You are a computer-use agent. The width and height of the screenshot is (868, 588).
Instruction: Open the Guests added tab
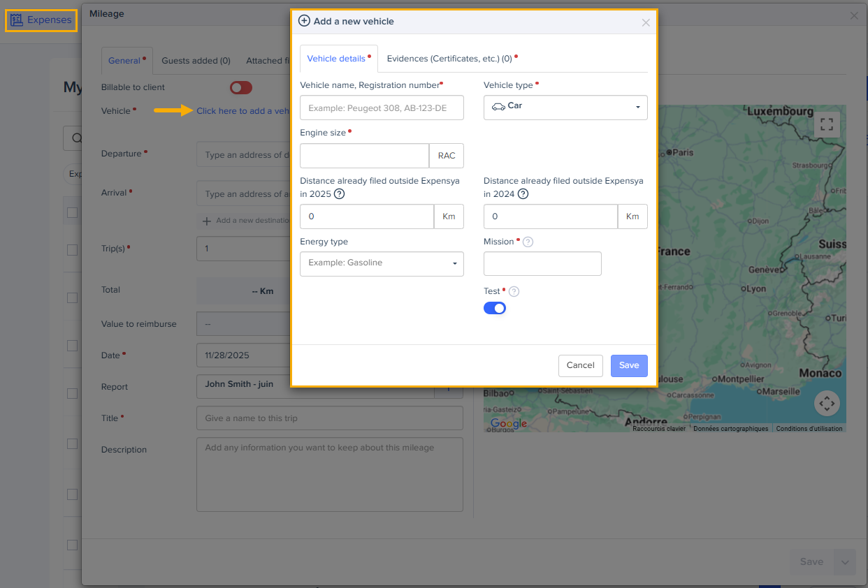coord(196,61)
